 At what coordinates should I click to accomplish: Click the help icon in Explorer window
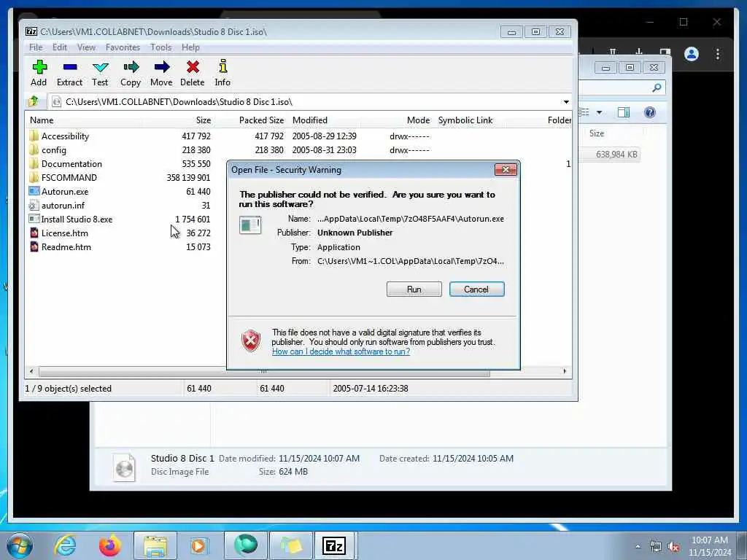(650, 112)
